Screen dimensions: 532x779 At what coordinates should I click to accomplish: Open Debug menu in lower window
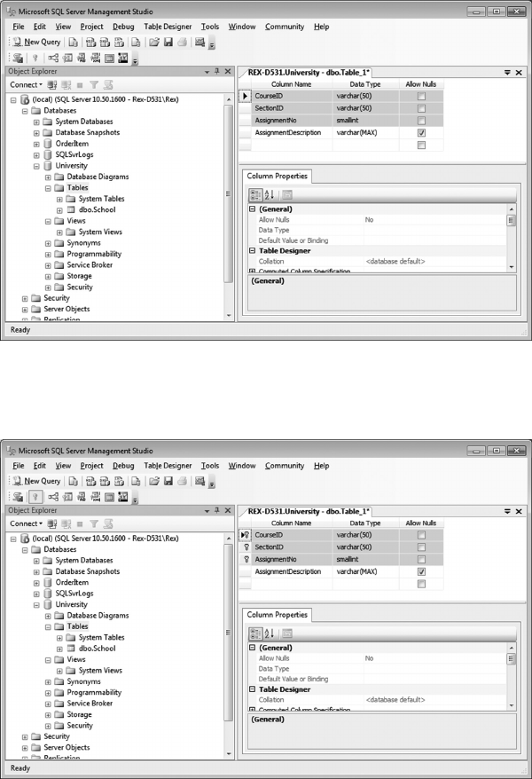(123, 466)
